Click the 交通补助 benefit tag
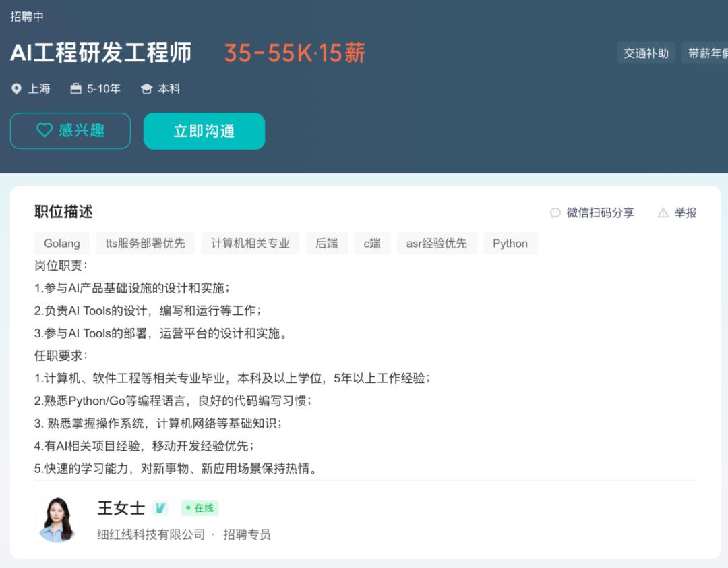 646,53
